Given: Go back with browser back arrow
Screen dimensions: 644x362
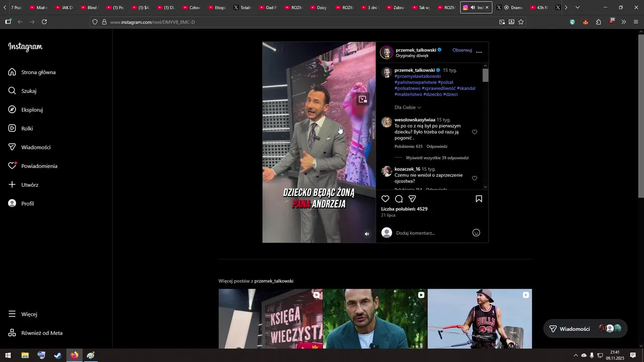Looking at the screenshot, I should (x=20, y=22).
